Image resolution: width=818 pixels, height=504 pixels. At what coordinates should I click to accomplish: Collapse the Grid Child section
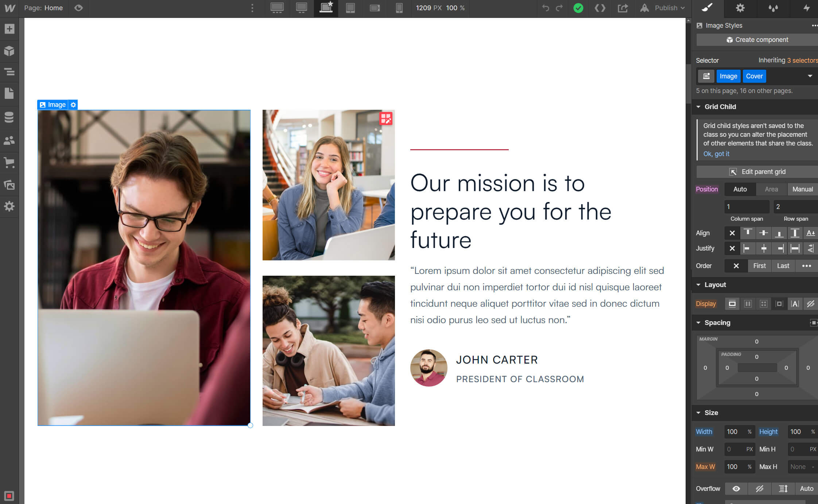699,106
